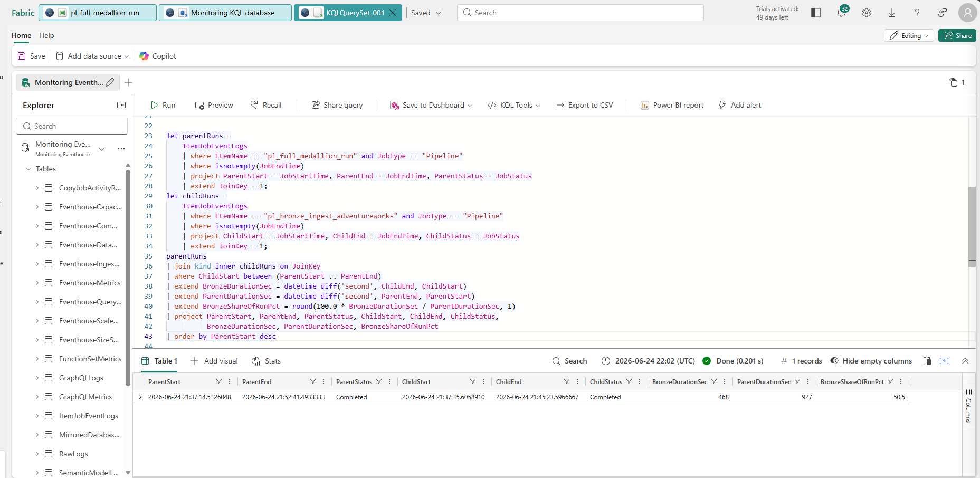Create a Power BI report
This screenshot has height=478, width=980.
(672, 105)
